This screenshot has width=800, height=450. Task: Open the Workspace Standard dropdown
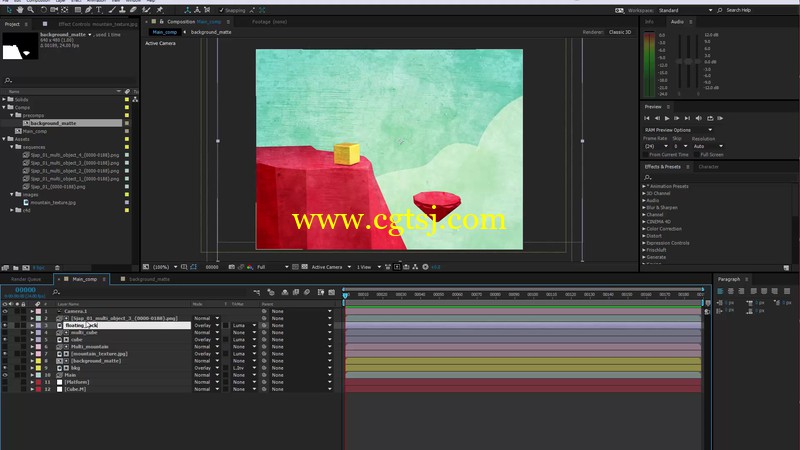pos(685,10)
